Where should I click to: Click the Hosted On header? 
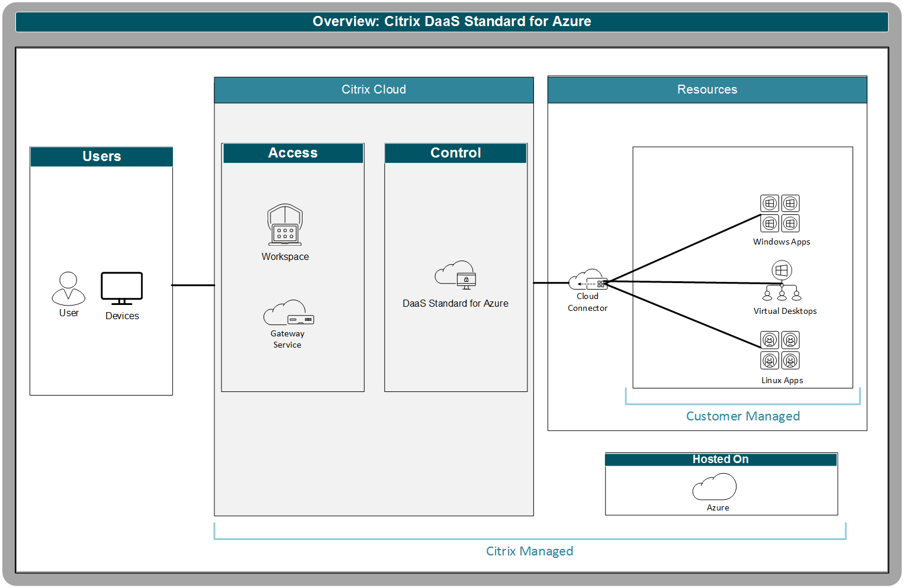pos(721,460)
